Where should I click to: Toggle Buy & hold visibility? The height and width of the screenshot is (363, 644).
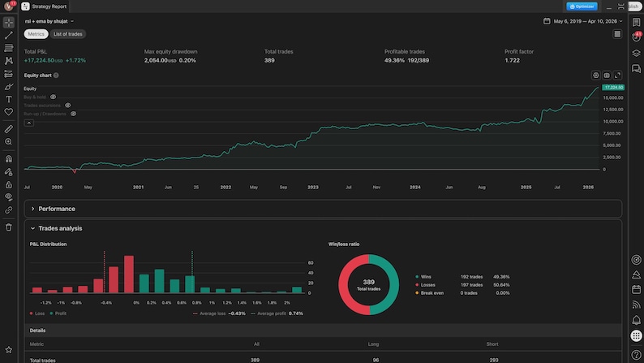(53, 97)
